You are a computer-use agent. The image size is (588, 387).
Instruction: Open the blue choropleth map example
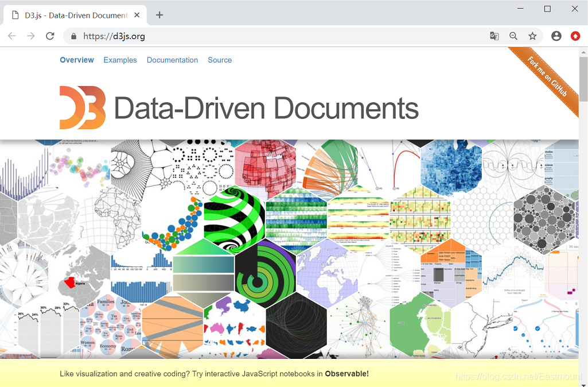tap(451, 167)
